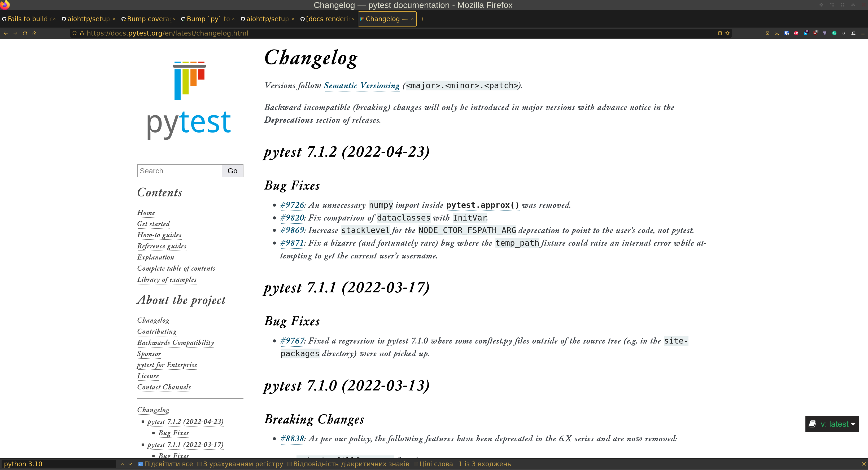Save page to Pocket
This screenshot has width=868, height=470.
[x=767, y=33]
